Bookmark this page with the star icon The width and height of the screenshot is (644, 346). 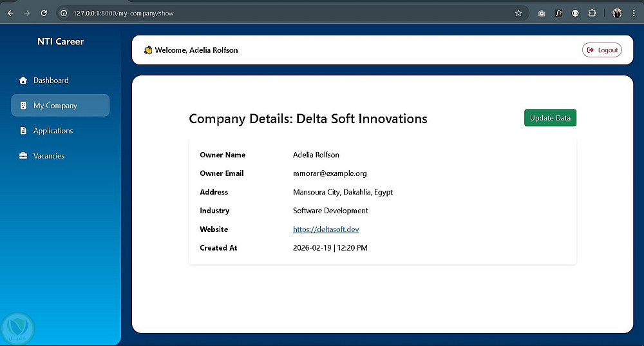tap(518, 13)
